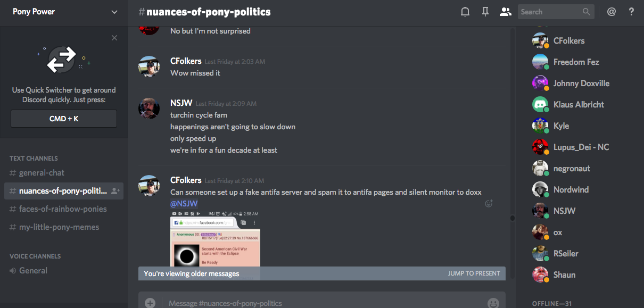Image resolution: width=644 pixels, height=308 pixels.
Task: Click the chat scrollbar thumb
Action: click(x=513, y=218)
